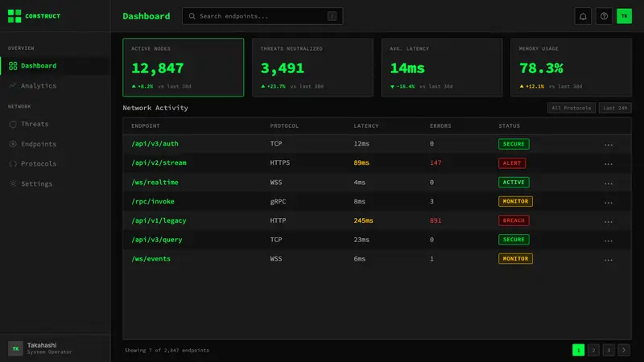Click the Threats shield icon
Viewport: 644px width, 362px height.
[13, 124]
